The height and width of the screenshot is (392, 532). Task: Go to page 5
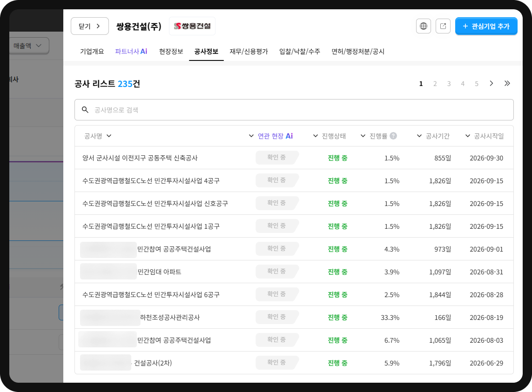tap(477, 84)
